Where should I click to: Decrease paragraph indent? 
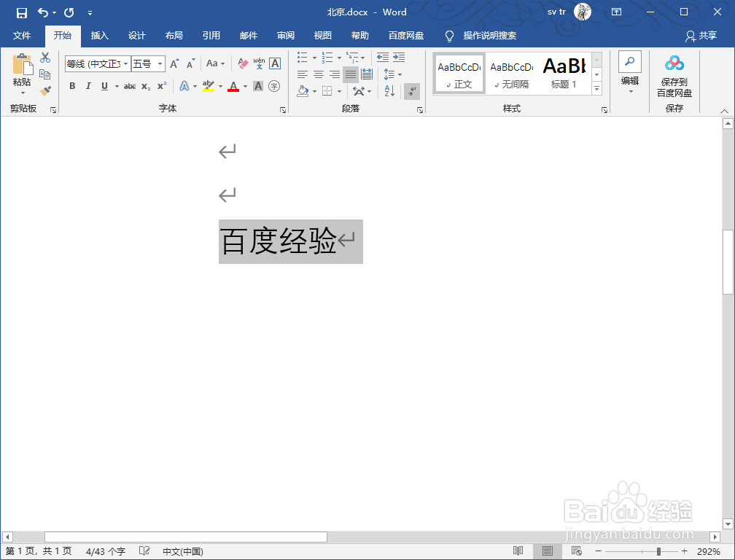(383, 57)
